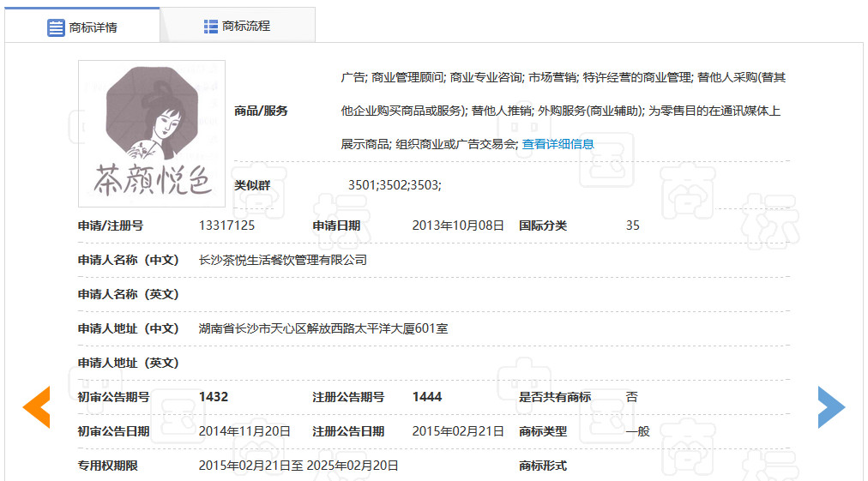Select preliminary announcement issue 1432
Screen dimensions: 868x481
pos(214,397)
